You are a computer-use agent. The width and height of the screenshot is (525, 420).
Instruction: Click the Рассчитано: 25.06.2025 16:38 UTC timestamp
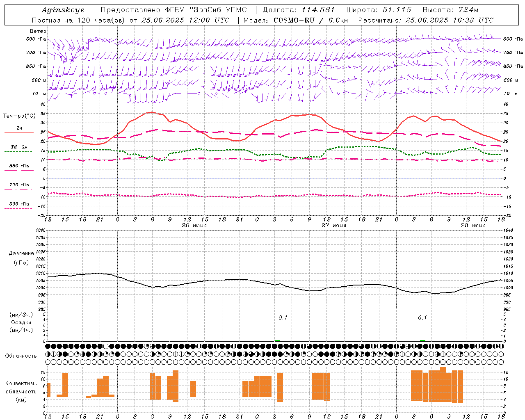(426, 20)
